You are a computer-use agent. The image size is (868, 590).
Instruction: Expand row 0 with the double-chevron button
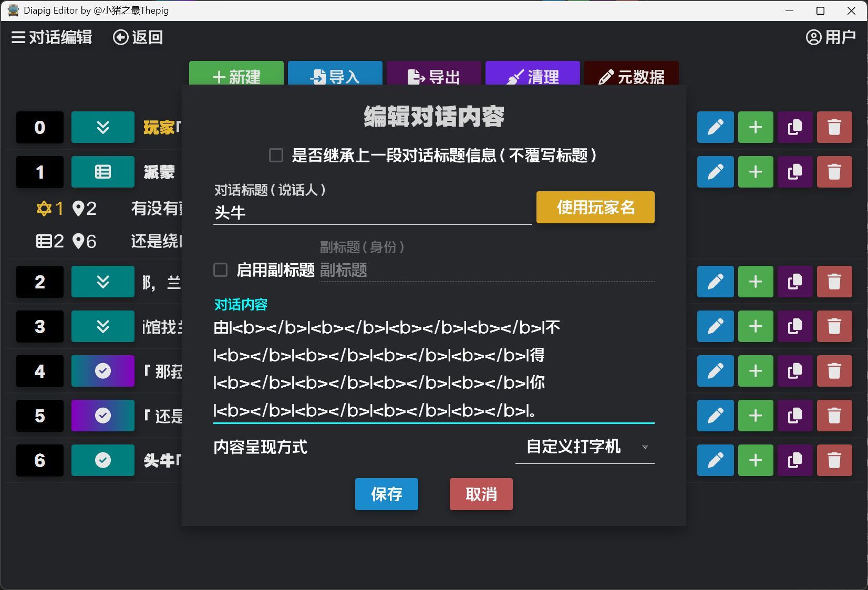(x=103, y=127)
